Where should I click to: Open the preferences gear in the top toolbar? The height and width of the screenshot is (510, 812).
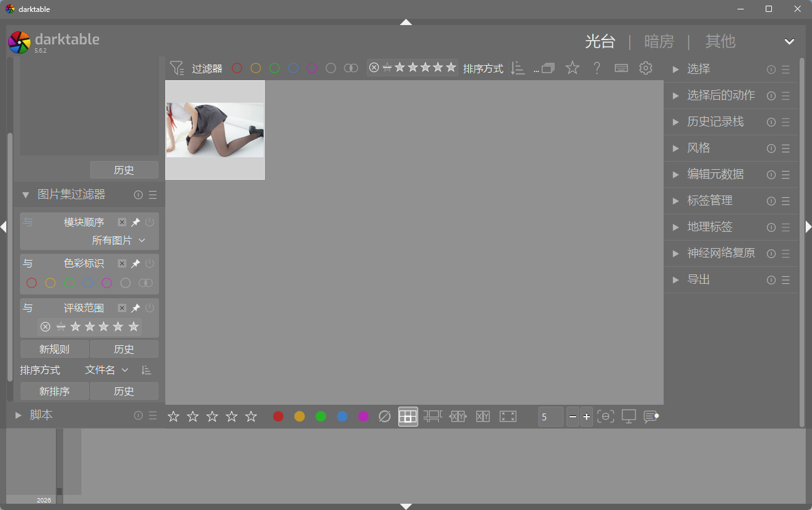click(645, 68)
